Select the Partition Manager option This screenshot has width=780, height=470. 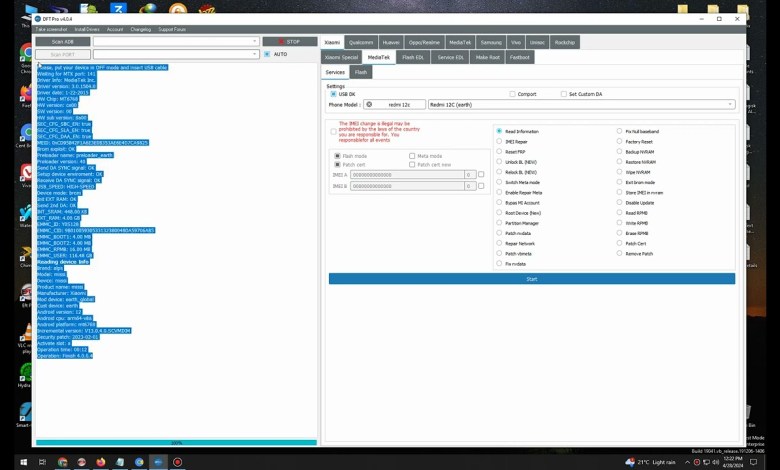point(499,223)
